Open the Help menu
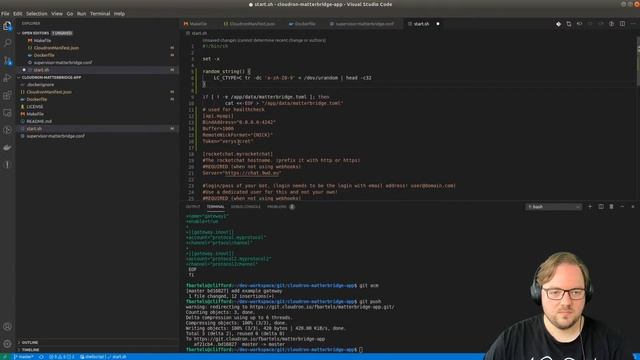 pyautogui.click(x=119, y=13)
